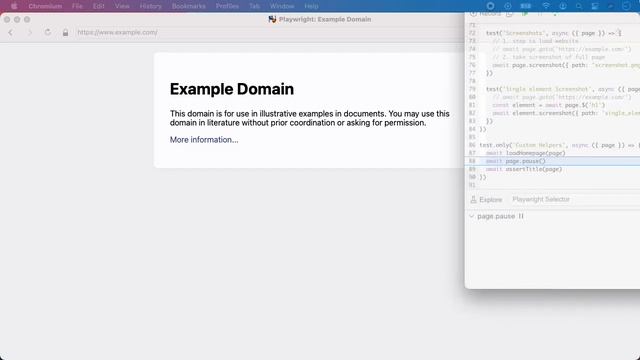Open the Window menu
The height and width of the screenshot is (360, 640).
tap(282, 6)
